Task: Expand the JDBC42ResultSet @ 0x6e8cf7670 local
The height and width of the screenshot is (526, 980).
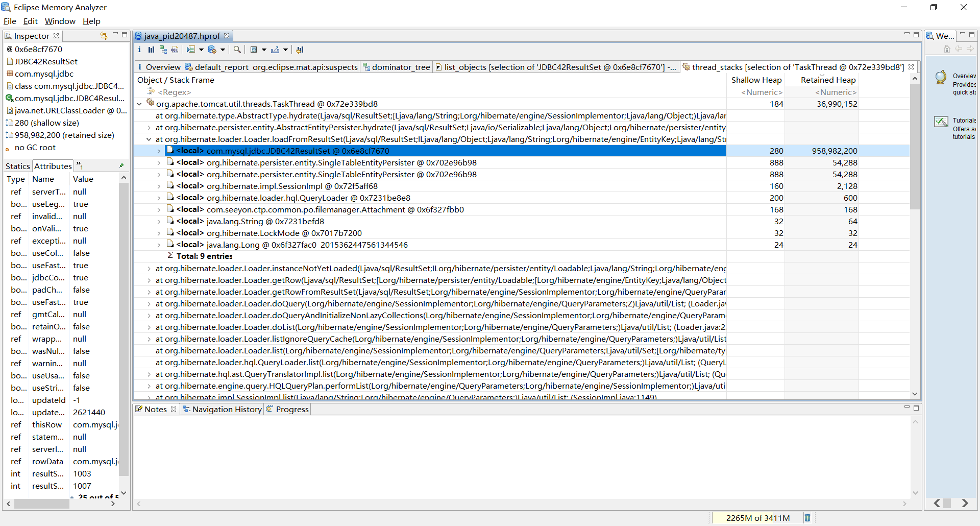Action: [x=159, y=151]
